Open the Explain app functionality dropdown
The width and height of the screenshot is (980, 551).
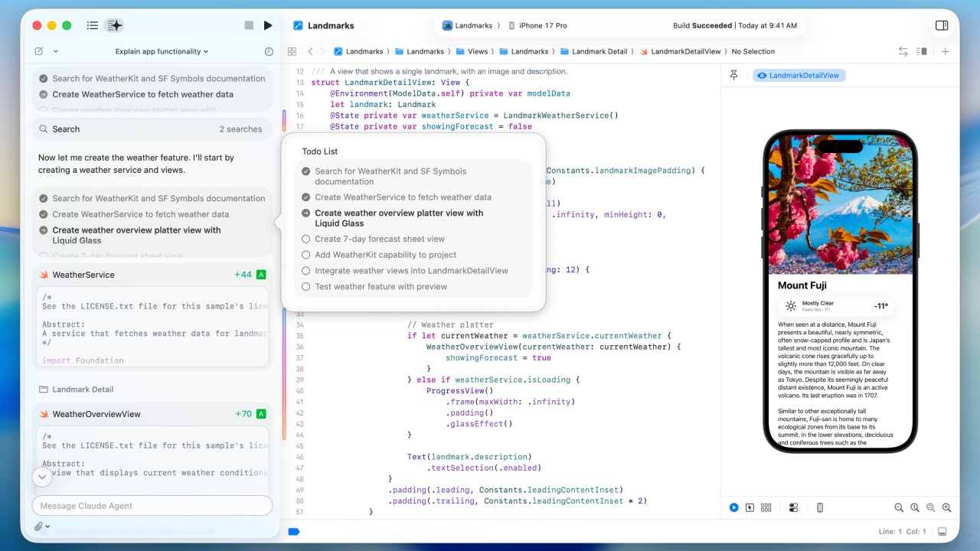click(x=161, y=51)
